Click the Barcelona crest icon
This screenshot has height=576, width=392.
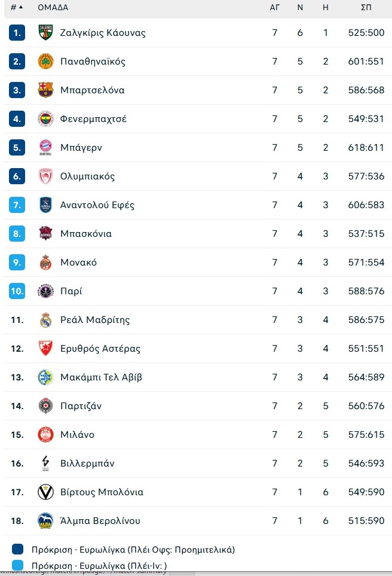click(x=45, y=90)
